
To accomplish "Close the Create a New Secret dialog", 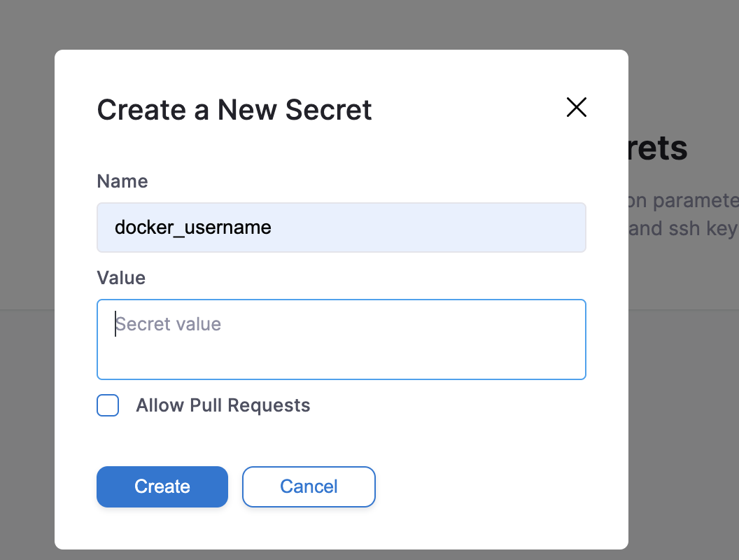I will coord(576,107).
